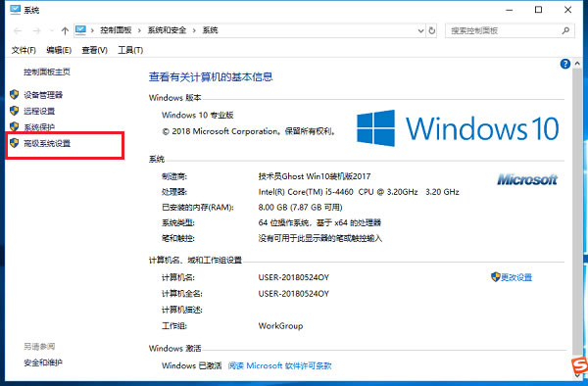588x386 pixels.
Task: Click shield icon beside 远程设置
Action: (x=15, y=111)
